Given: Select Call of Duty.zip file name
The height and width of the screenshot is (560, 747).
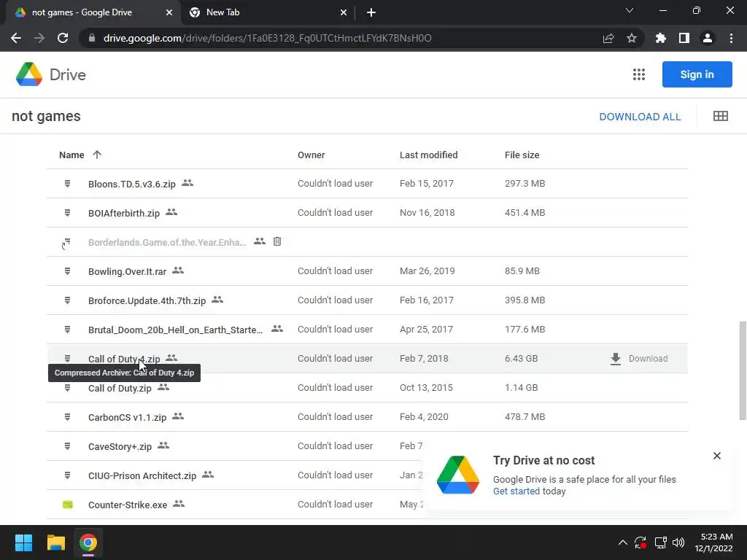Looking at the screenshot, I should coord(120,388).
